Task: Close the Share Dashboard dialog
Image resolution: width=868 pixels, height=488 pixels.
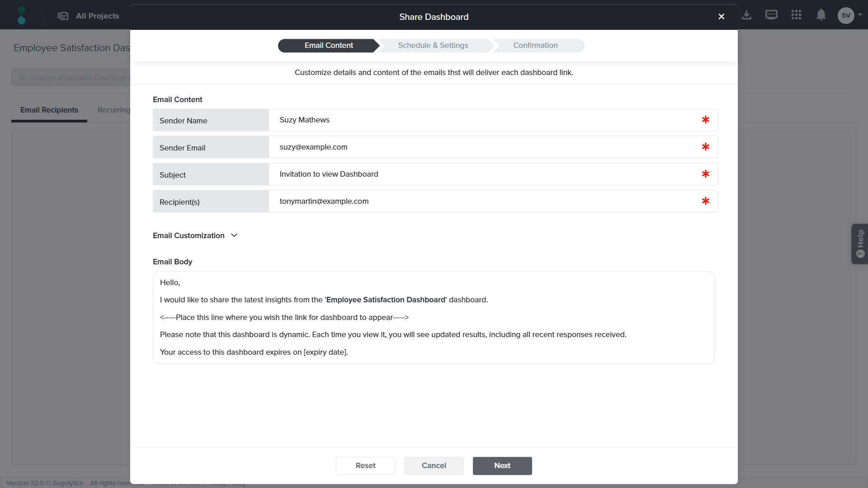Action: point(721,17)
